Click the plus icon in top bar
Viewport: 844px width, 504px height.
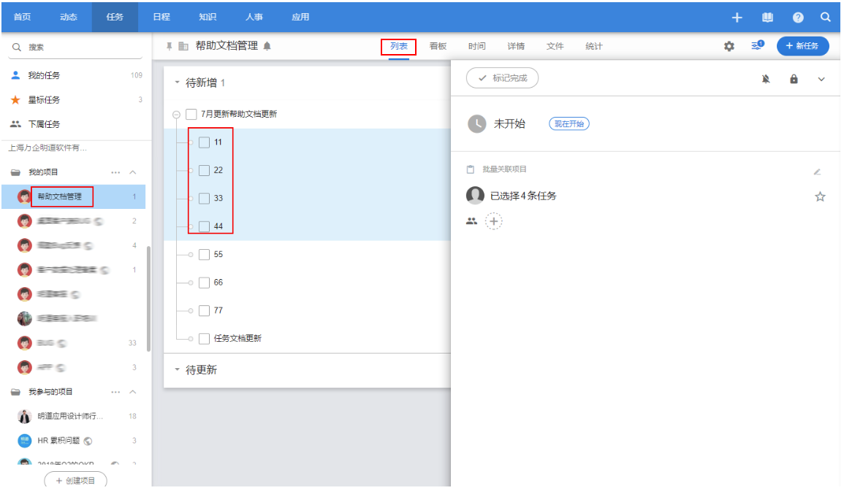[x=737, y=17]
